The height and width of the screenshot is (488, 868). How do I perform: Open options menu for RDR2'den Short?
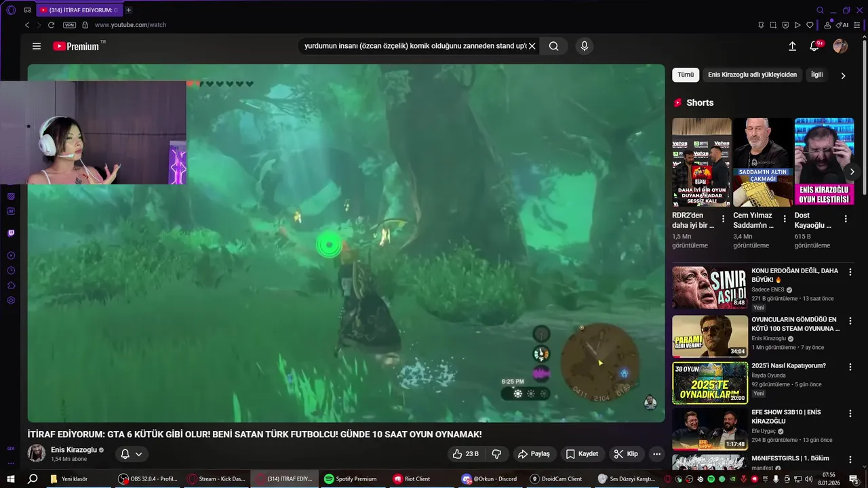[x=723, y=219]
